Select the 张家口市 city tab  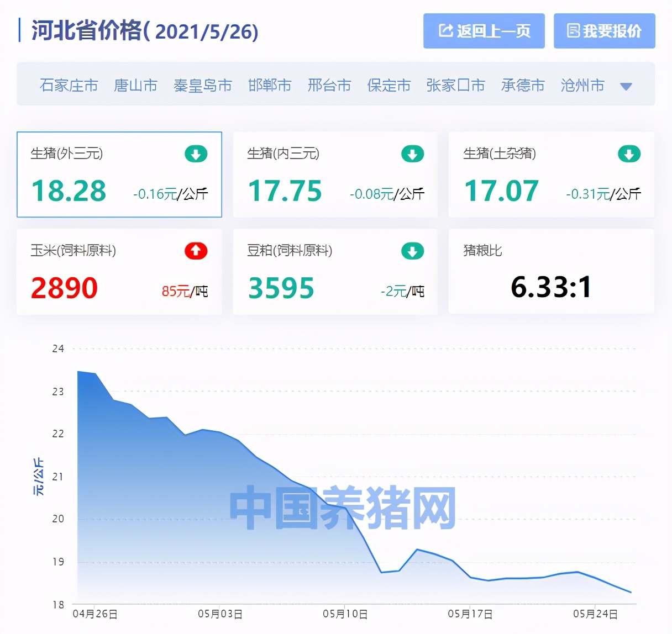point(456,86)
